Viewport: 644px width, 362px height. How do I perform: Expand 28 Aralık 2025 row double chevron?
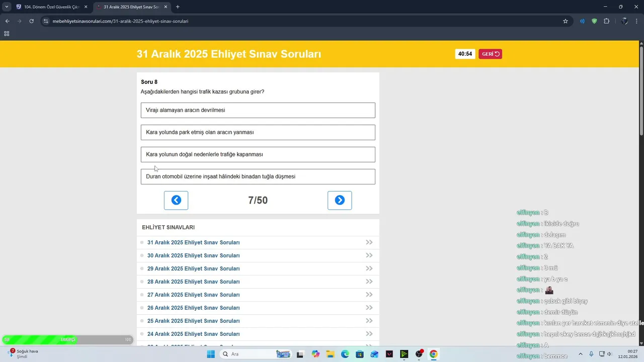pyautogui.click(x=369, y=282)
